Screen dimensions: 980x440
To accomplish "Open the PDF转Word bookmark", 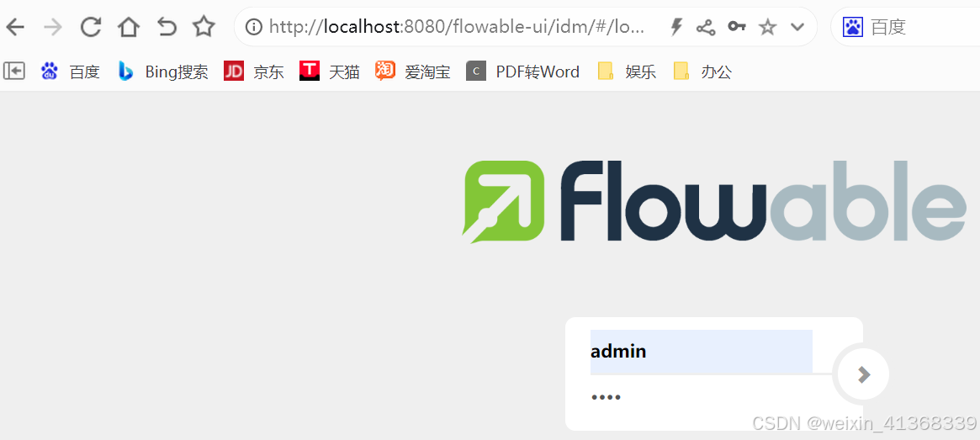I will (x=523, y=72).
